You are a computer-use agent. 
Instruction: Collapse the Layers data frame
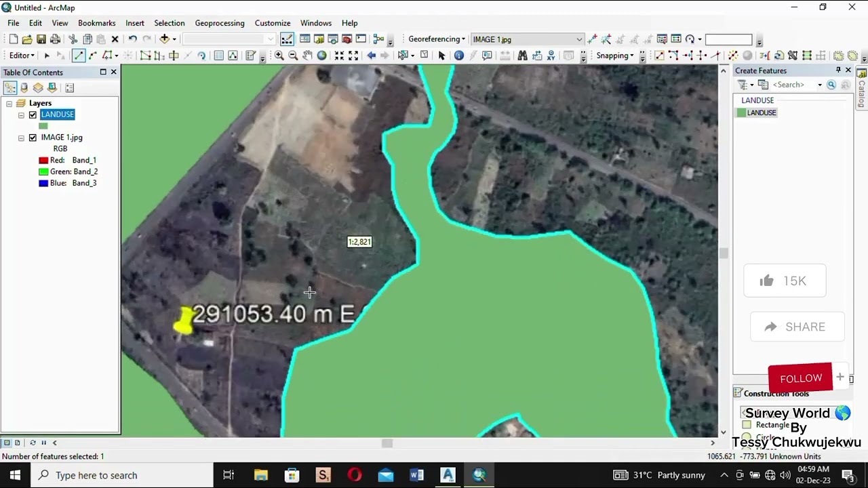pos(9,103)
